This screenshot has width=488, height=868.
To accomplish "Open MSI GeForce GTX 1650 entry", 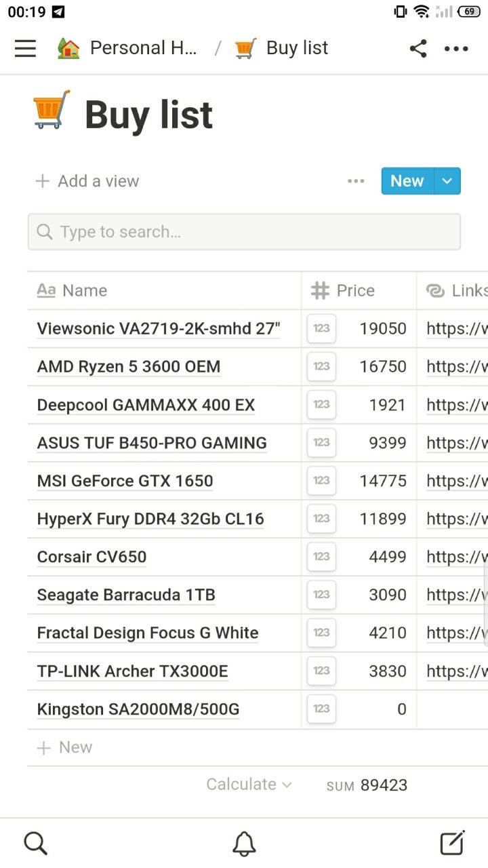I will tap(125, 481).
